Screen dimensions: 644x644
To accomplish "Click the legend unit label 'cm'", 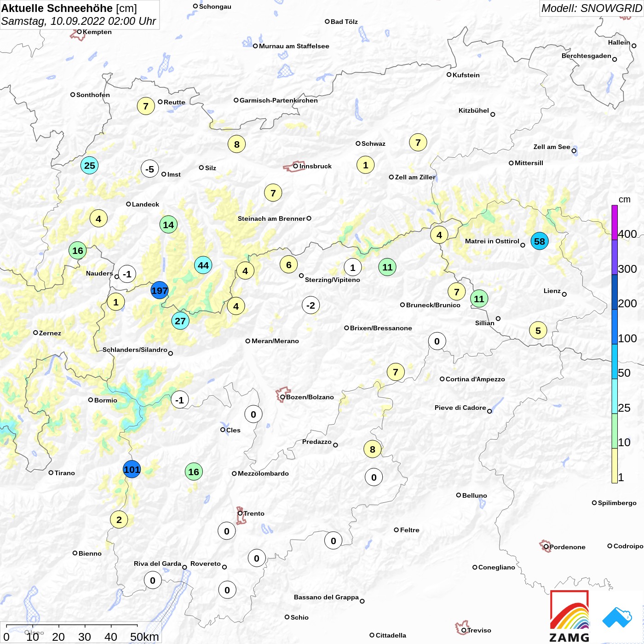I will [x=625, y=200].
